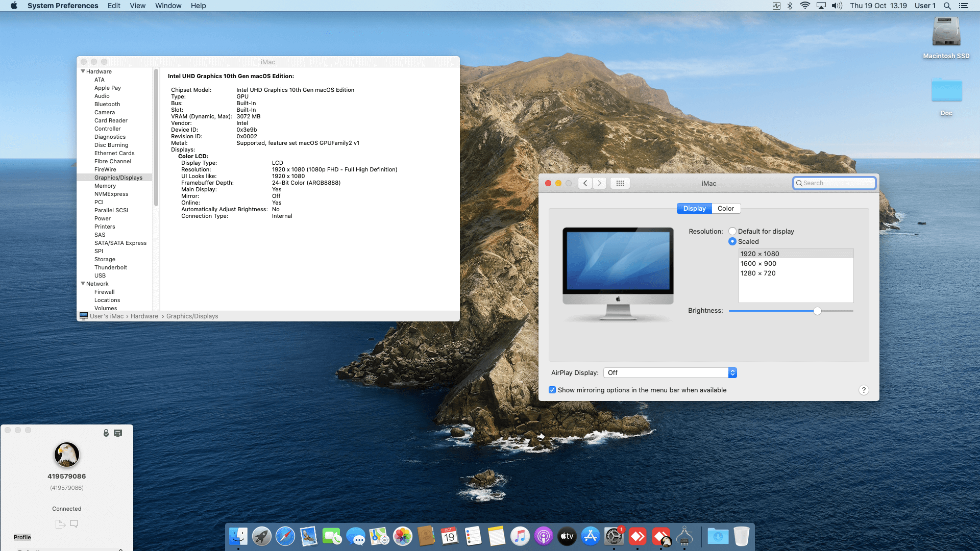
Task: Open the View menu
Action: click(138, 6)
